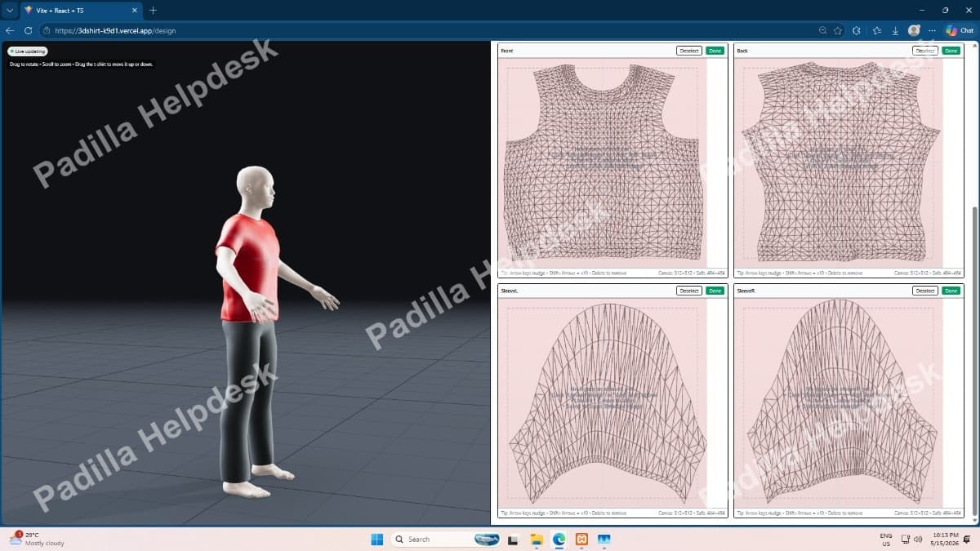This screenshot has width=980, height=551.
Task: Click the SleeveL pattern mesh canvas
Action: [603, 402]
